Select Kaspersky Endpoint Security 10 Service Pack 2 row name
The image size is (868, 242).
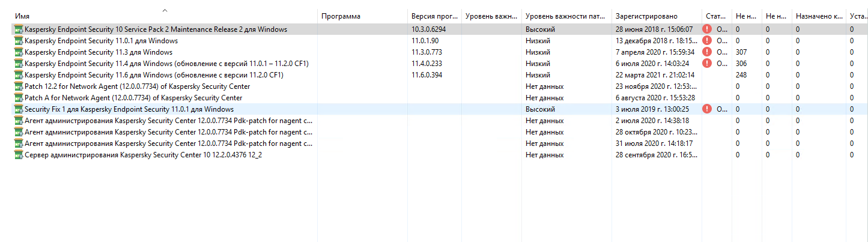156,29
